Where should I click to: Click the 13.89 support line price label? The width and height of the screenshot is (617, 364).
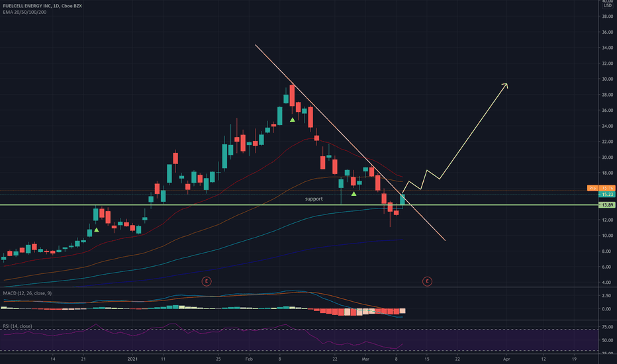(607, 205)
